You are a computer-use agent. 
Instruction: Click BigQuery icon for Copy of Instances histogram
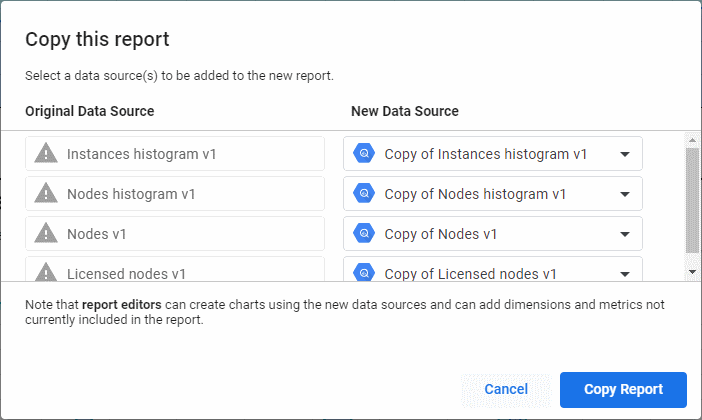(364, 154)
